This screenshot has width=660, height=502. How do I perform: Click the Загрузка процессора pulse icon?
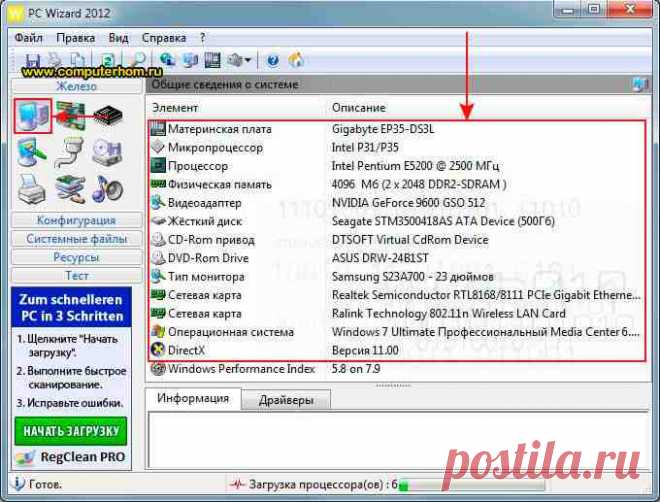[237, 484]
